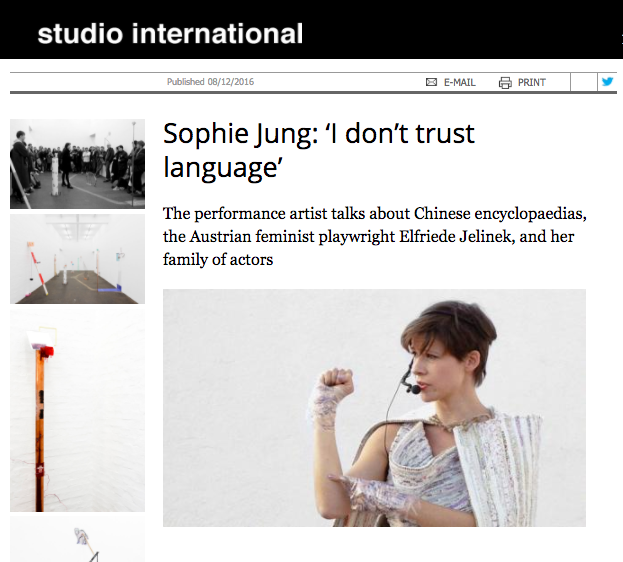Click the empty share box left of Twitter

(584, 82)
